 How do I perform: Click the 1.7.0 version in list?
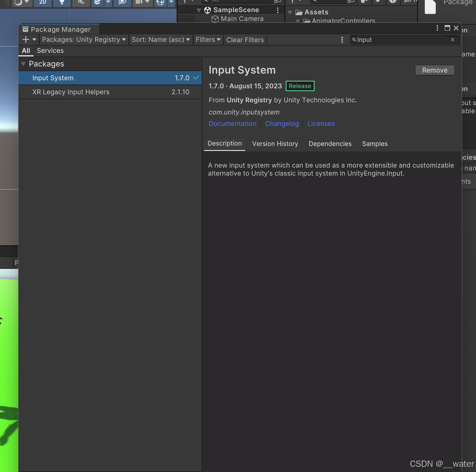tap(182, 78)
